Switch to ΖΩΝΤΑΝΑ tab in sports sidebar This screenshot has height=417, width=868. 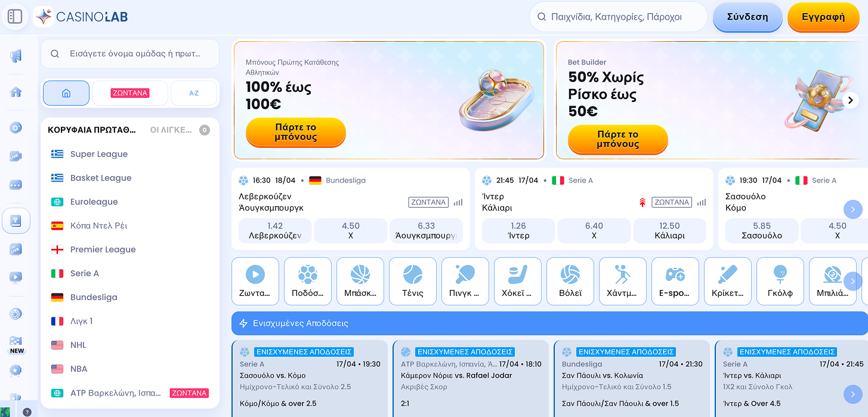[x=130, y=93]
